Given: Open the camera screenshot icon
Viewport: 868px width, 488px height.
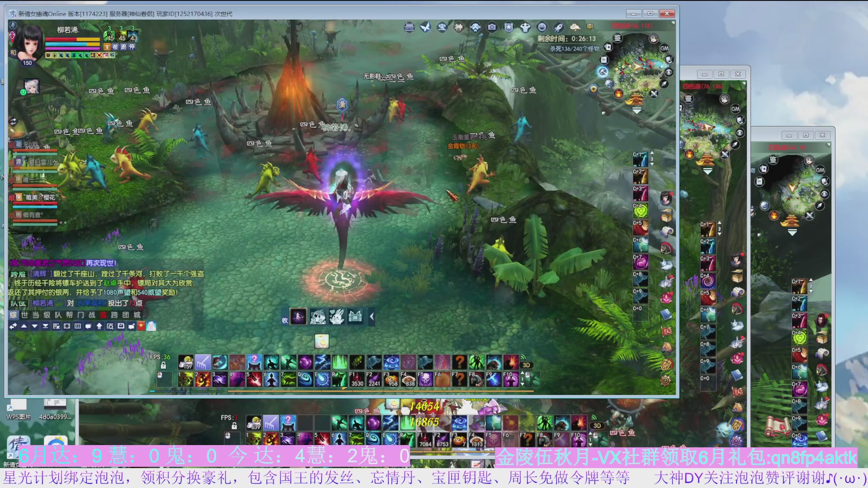Looking at the screenshot, I should point(492,27).
